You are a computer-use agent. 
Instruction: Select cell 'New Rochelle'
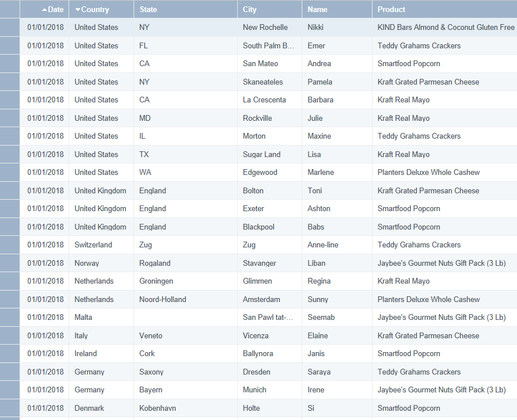[269, 28]
